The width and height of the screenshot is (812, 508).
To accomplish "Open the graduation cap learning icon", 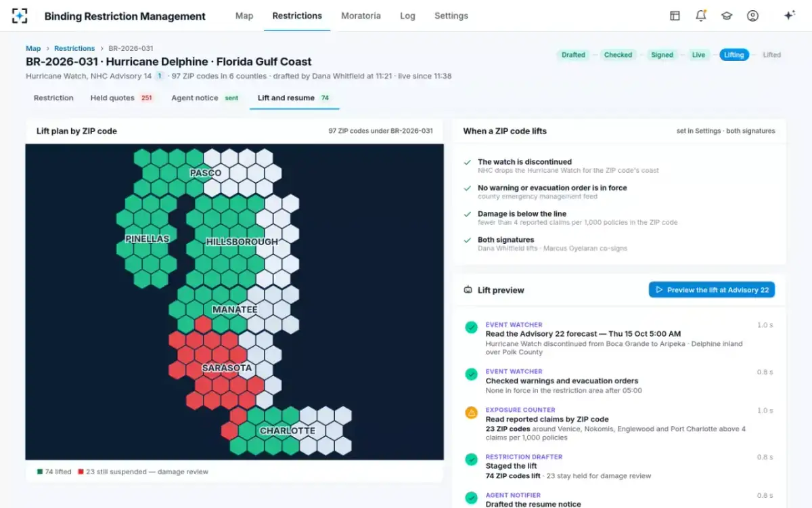I will tap(727, 16).
